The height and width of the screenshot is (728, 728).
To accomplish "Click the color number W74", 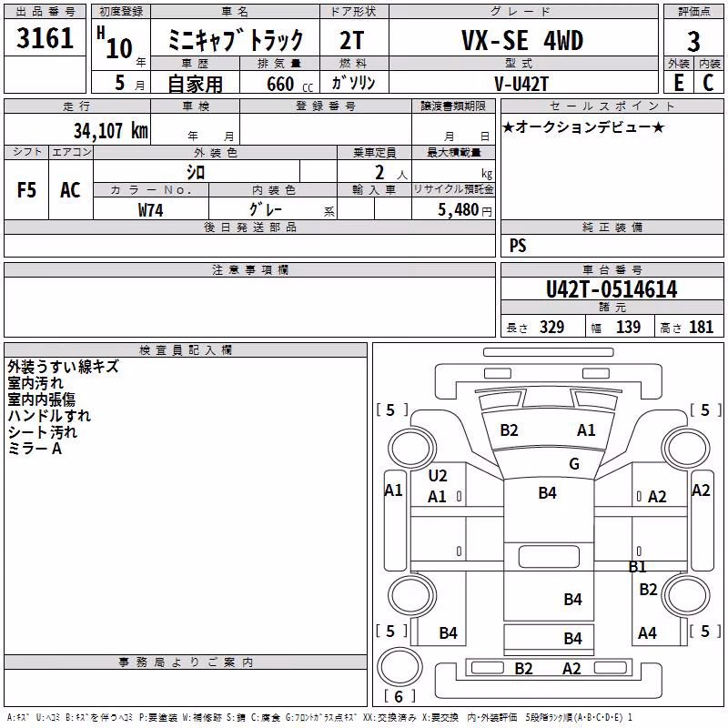I will [x=150, y=210].
